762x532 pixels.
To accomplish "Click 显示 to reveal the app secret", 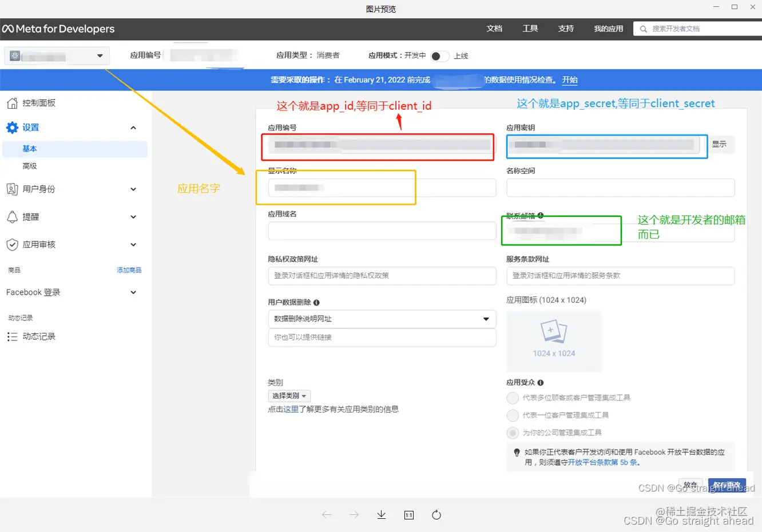I will point(720,145).
